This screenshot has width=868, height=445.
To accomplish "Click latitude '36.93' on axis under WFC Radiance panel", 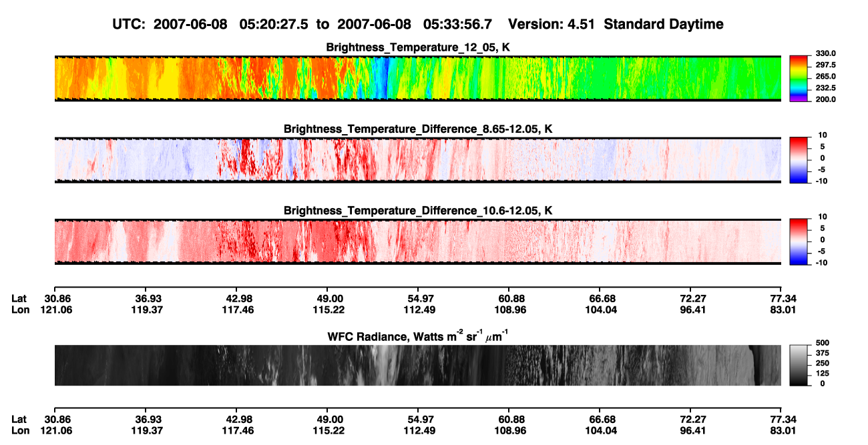I will [148, 419].
